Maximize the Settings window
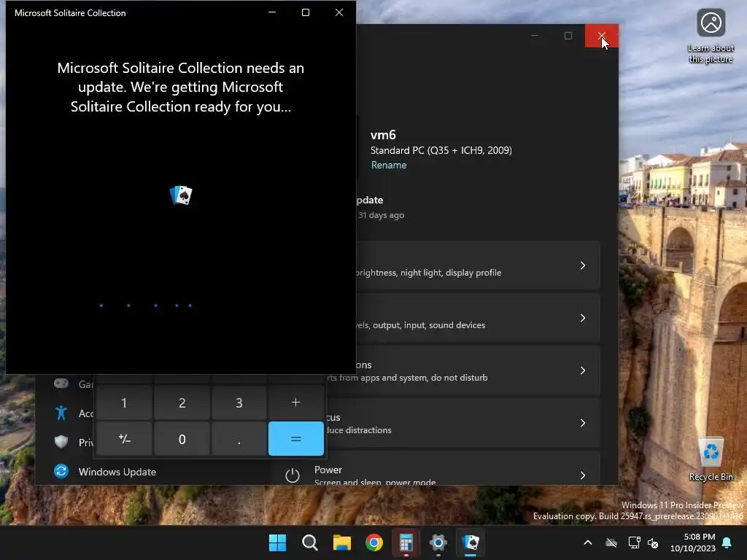 click(568, 36)
